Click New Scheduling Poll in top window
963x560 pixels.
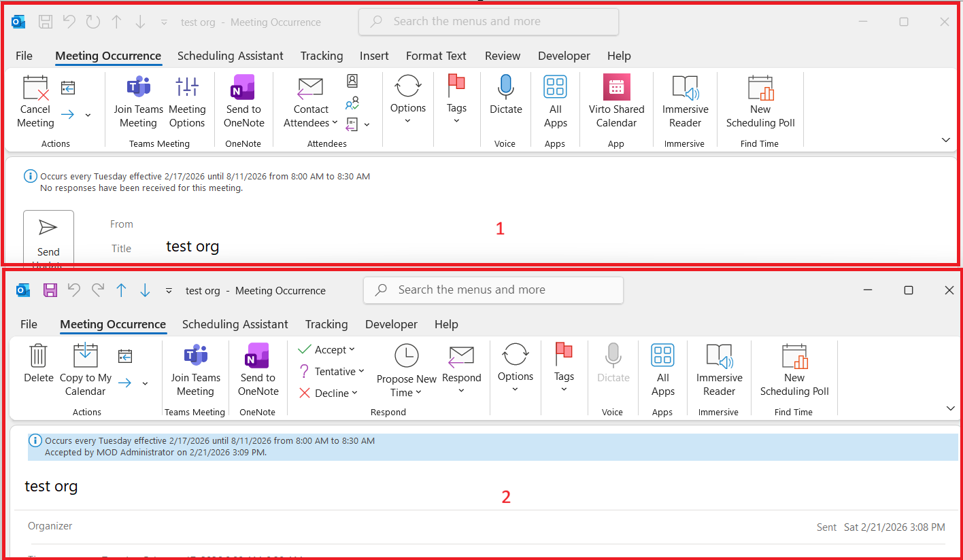tap(760, 102)
